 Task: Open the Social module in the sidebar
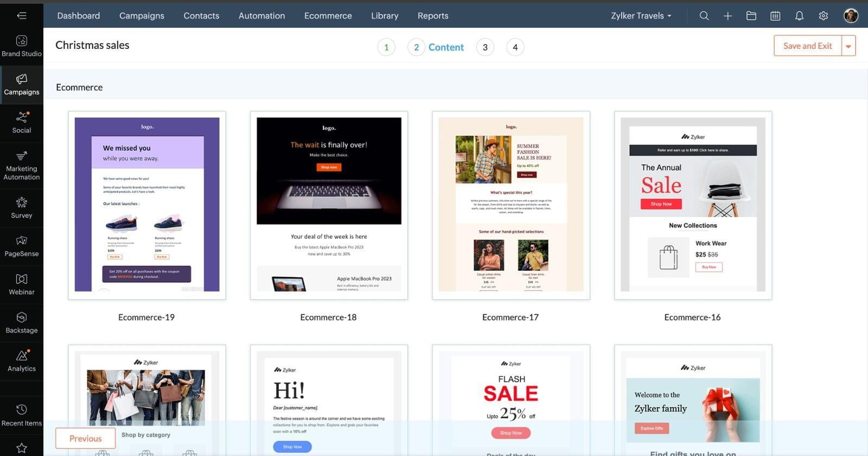[22, 123]
